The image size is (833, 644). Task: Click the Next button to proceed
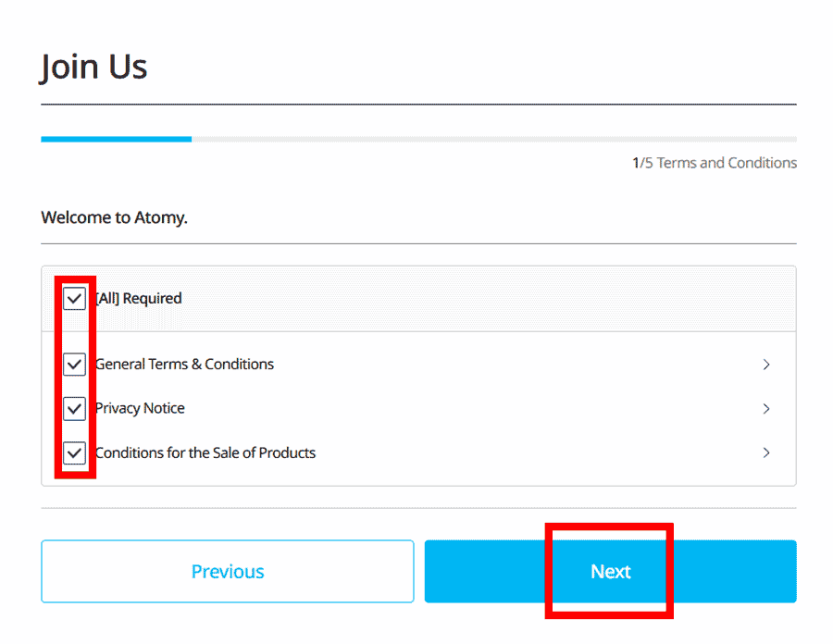click(x=610, y=571)
